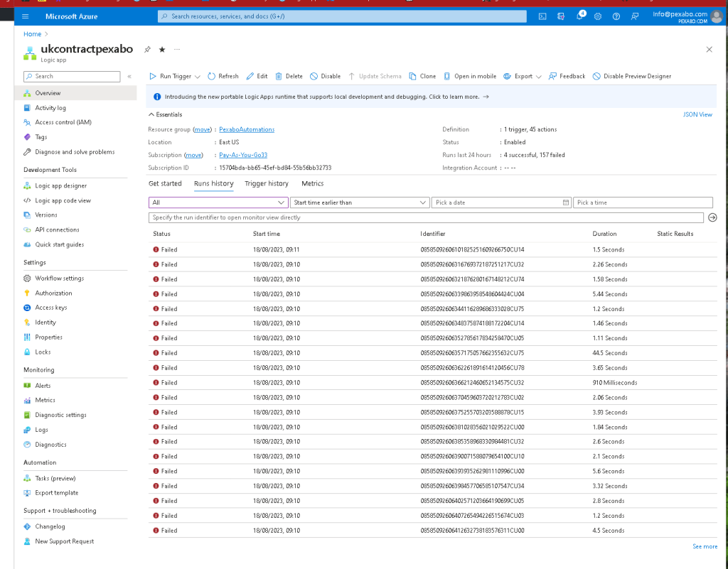
Task: Switch to the Metrics tab
Action: [x=313, y=184]
